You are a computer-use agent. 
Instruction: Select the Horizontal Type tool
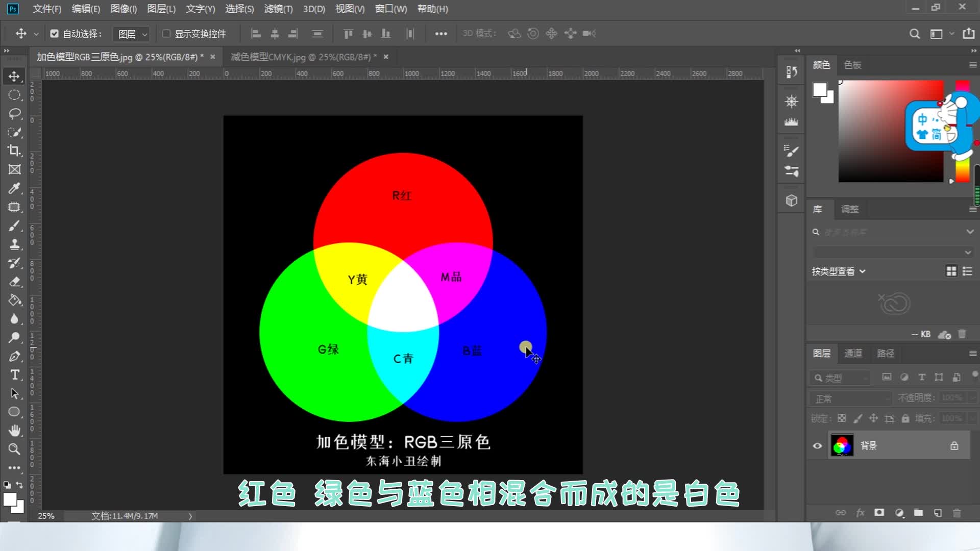coord(14,375)
